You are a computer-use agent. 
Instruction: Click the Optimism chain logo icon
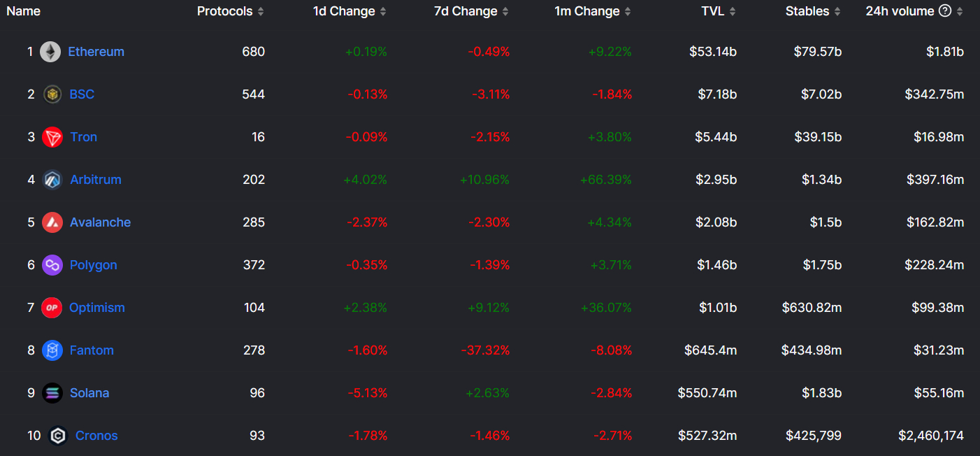coord(52,308)
